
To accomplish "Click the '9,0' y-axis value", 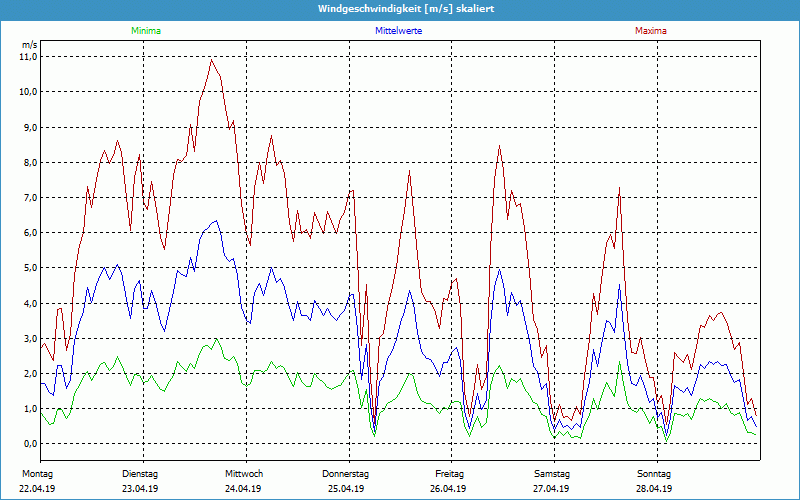I will tap(31, 127).
